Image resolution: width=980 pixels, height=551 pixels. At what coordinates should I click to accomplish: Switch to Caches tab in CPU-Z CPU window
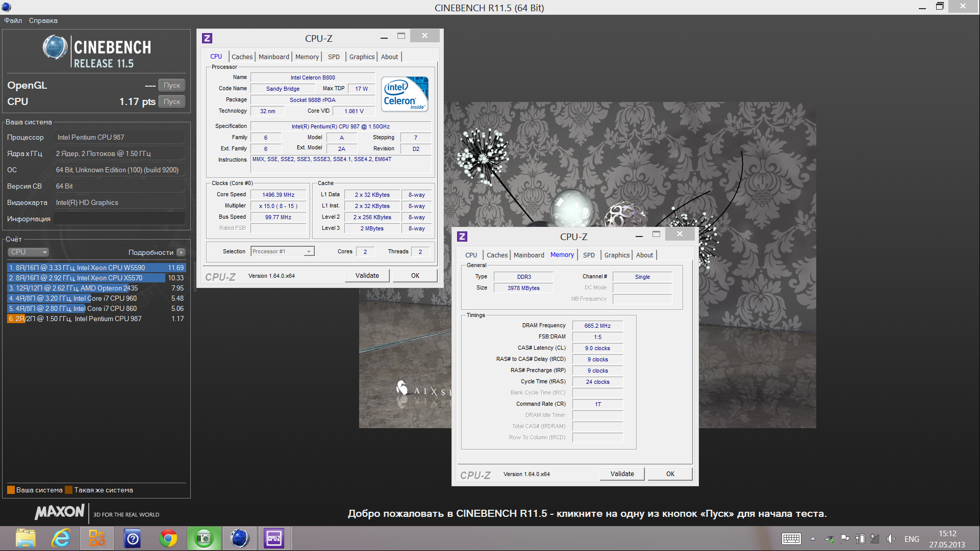(242, 57)
